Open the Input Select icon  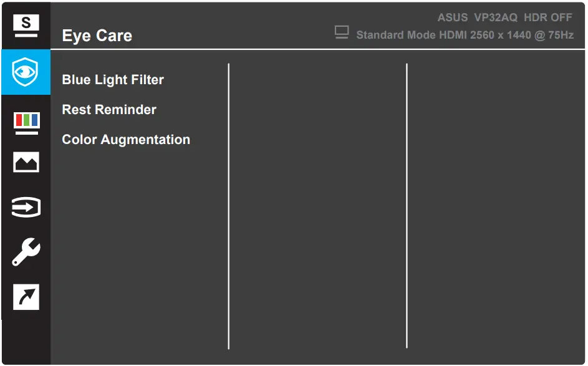click(x=26, y=208)
